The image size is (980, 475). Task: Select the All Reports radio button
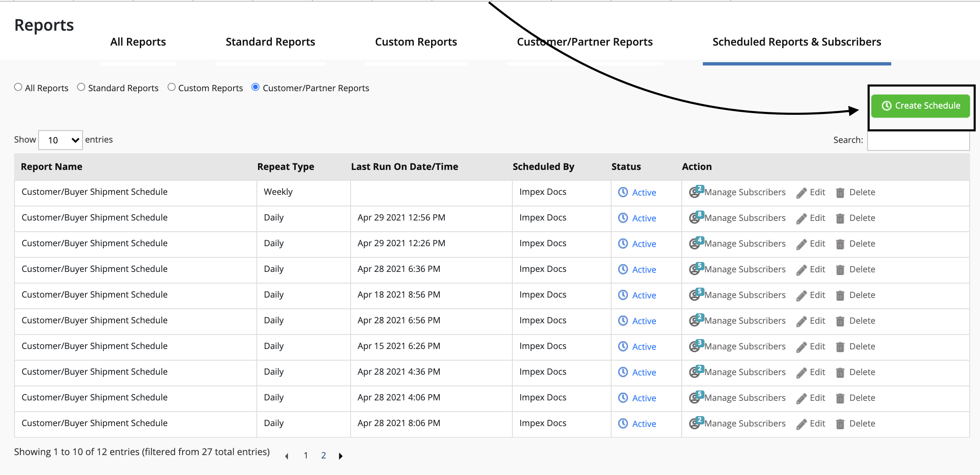(18, 87)
